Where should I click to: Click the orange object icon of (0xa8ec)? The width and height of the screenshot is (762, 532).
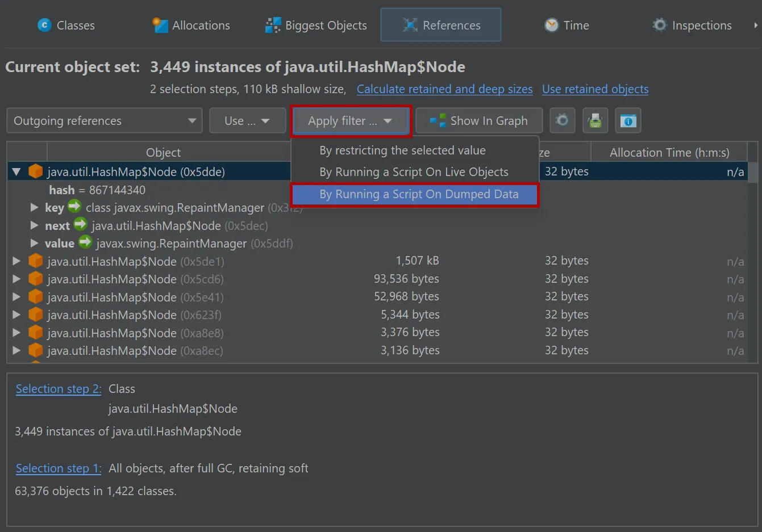(x=36, y=350)
